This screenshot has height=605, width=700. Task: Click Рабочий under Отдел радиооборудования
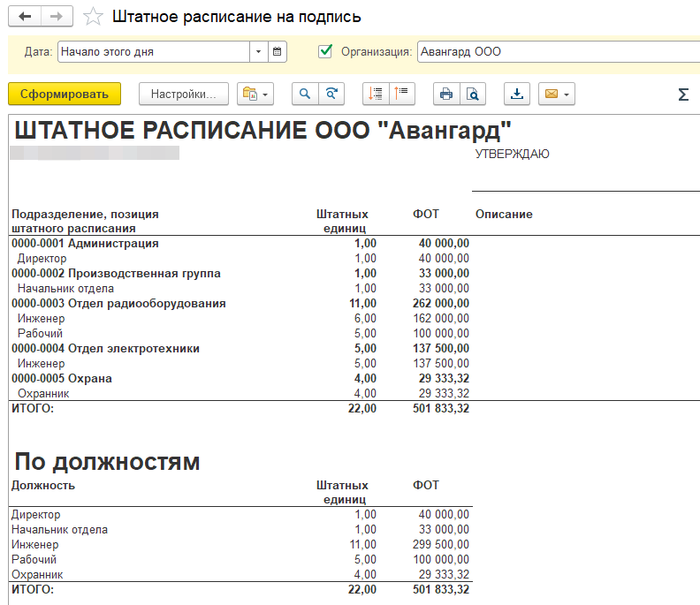pyautogui.click(x=40, y=334)
